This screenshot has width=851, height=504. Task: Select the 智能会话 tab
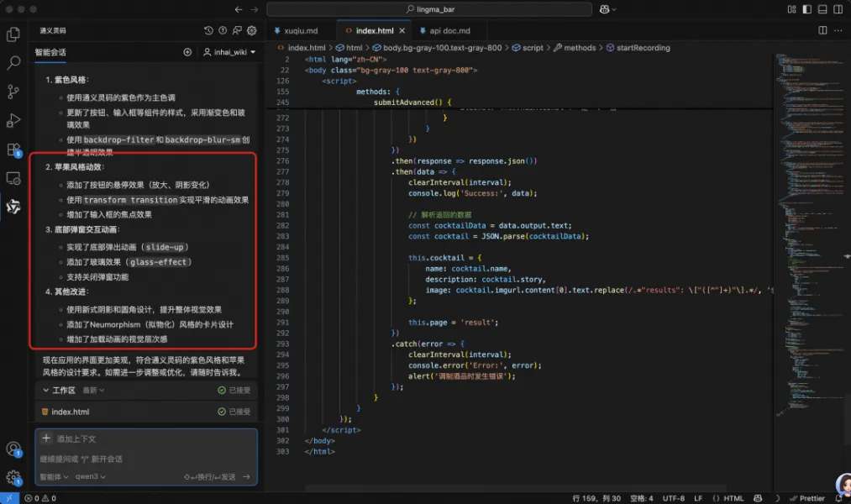[x=50, y=52]
